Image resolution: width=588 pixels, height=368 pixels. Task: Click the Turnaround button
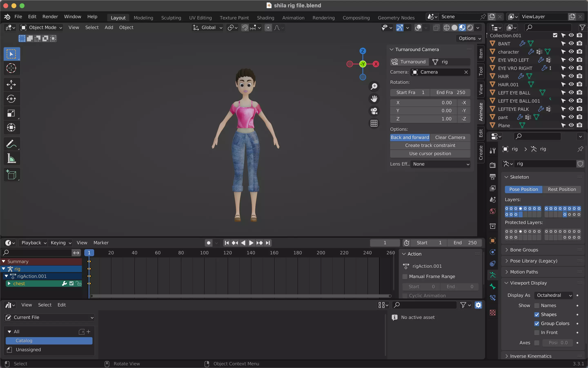410,62
